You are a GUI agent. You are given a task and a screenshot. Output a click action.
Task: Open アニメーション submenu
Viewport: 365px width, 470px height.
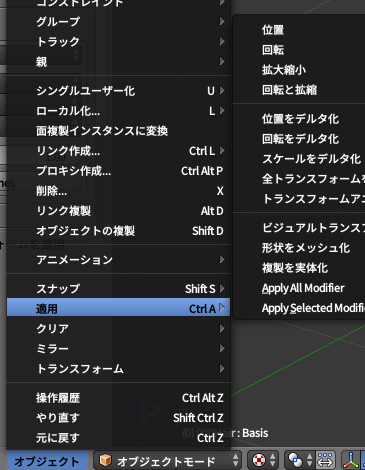pos(118,259)
